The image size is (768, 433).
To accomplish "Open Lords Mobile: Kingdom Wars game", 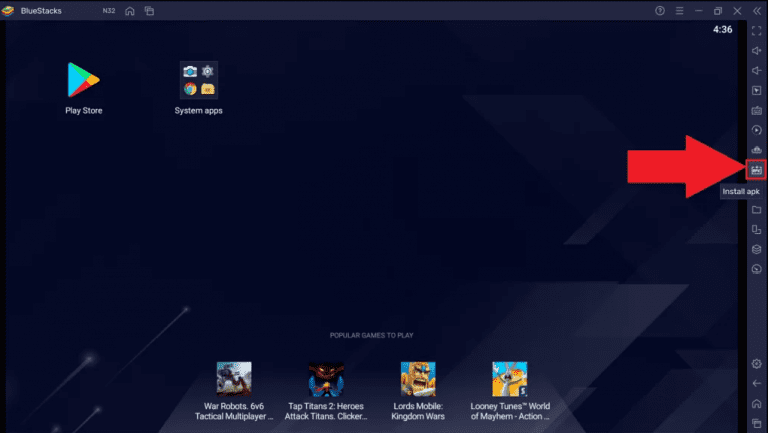I will [418, 379].
